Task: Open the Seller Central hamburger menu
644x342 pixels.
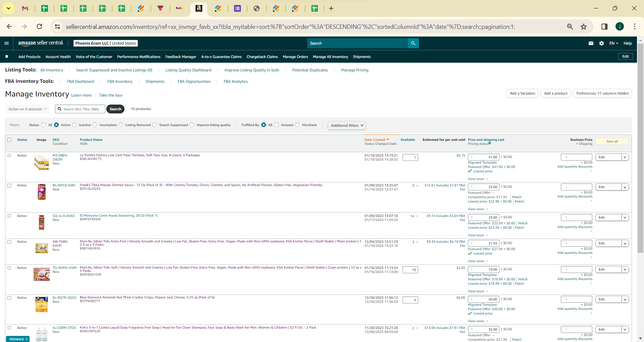Action: click(6, 43)
